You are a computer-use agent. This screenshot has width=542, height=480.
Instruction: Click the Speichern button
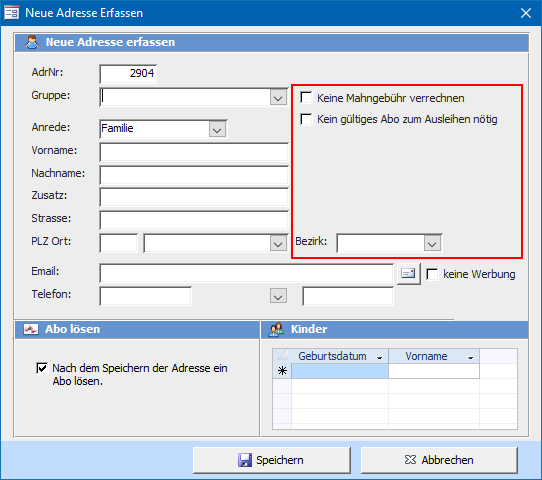pos(272,460)
